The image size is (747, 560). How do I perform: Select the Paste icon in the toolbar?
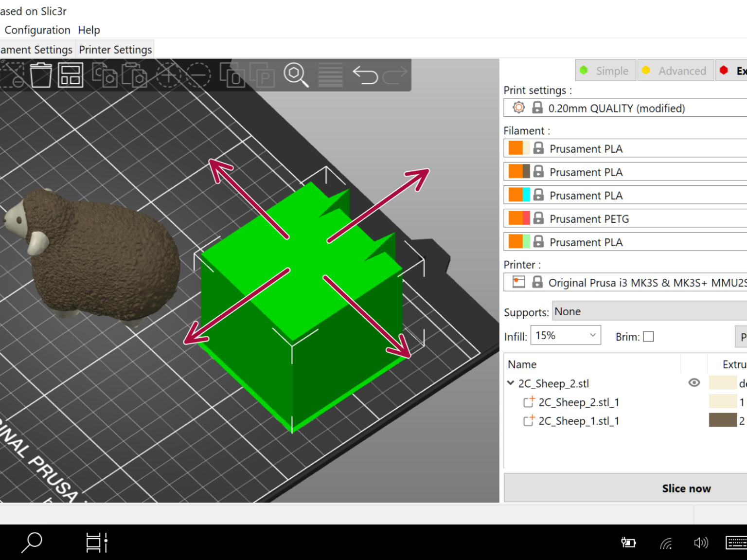[x=134, y=75]
